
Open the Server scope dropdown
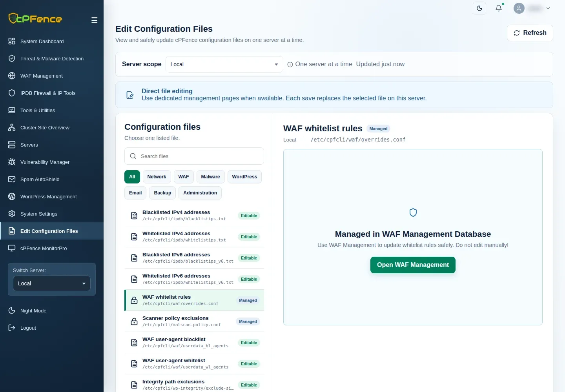point(224,64)
